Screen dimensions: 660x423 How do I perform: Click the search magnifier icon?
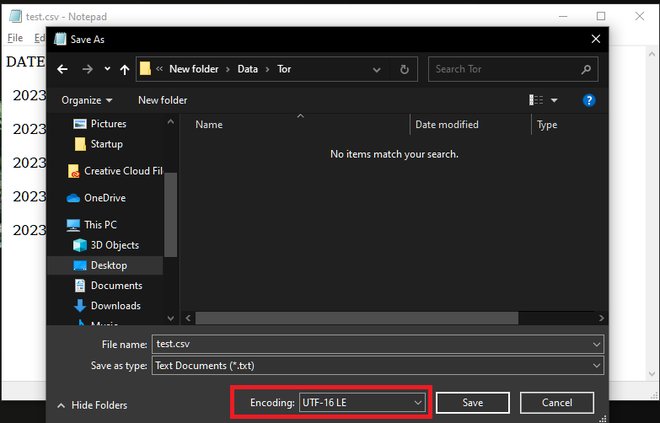586,69
